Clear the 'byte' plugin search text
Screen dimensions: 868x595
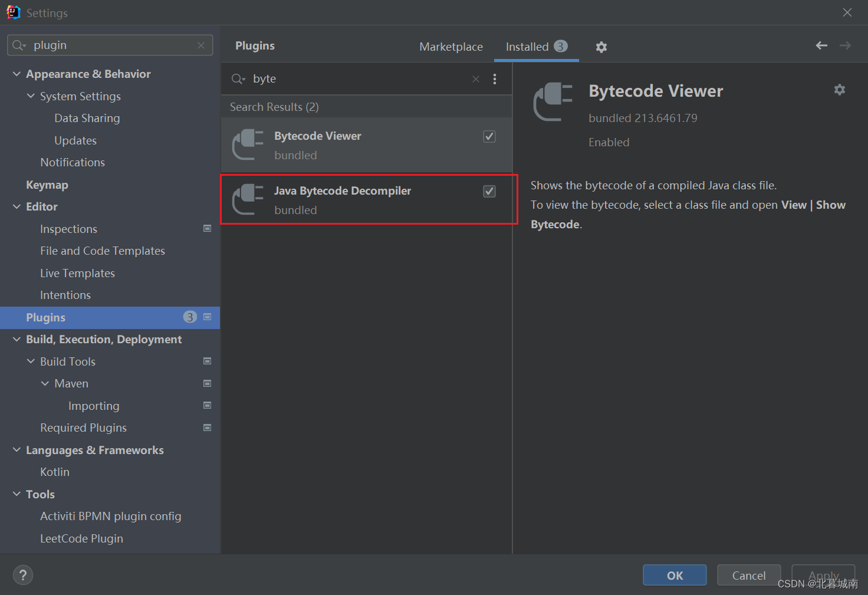tap(476, 79)
